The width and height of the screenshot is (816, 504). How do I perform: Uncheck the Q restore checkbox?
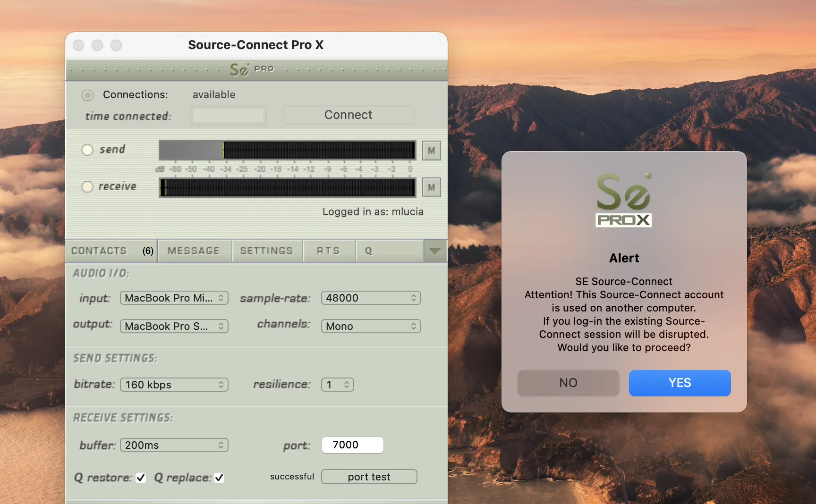click(141, 478)
